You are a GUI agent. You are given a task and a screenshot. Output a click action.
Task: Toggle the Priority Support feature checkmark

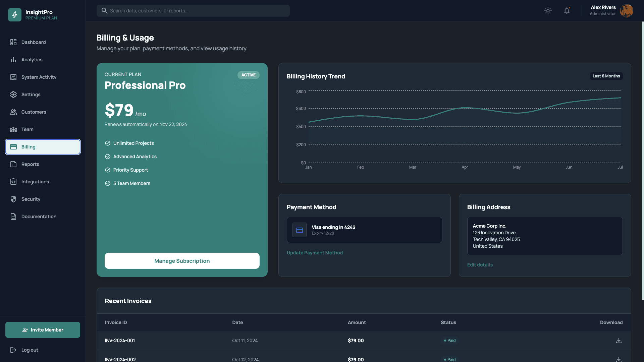point(108,170)
